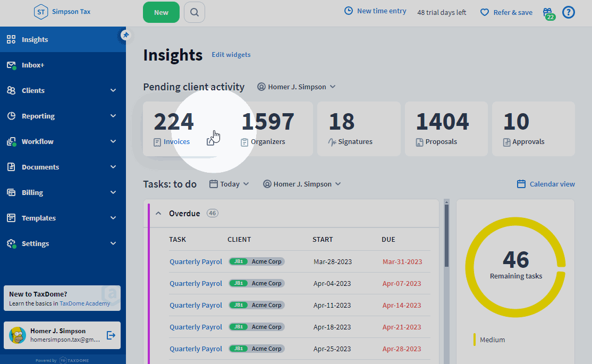Click the Organizers clipboard icon
Screen dimensions: 592x364
244,142
